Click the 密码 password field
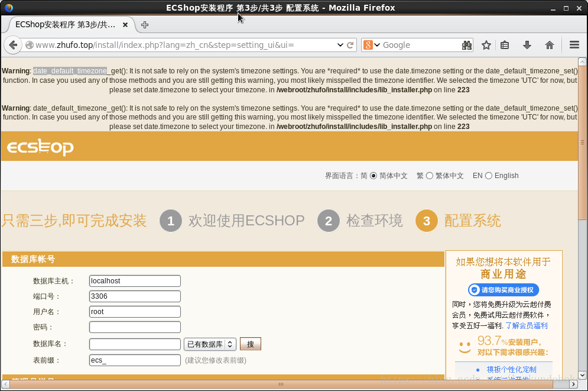The width and height of the screenshot is (588, 391). pos(135,327)
